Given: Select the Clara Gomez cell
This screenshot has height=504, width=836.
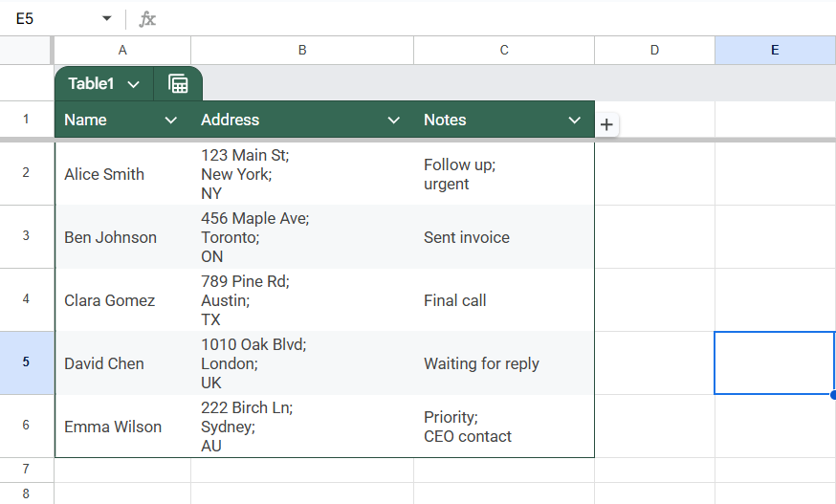Looking at the screenshot, I should point(122,299).
